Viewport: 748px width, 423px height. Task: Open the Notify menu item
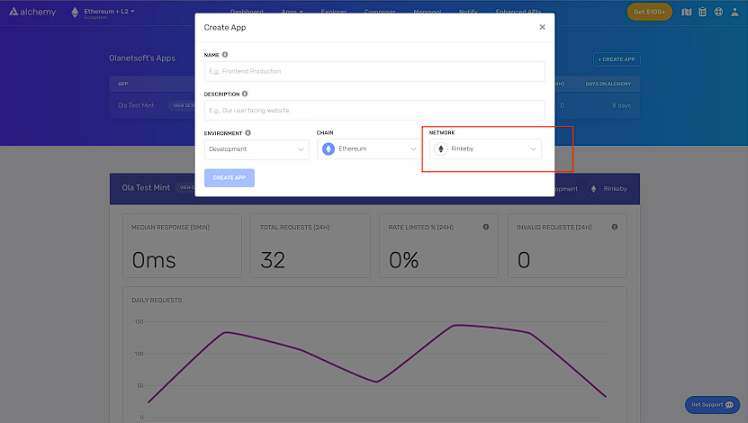[x=468, y=10]
